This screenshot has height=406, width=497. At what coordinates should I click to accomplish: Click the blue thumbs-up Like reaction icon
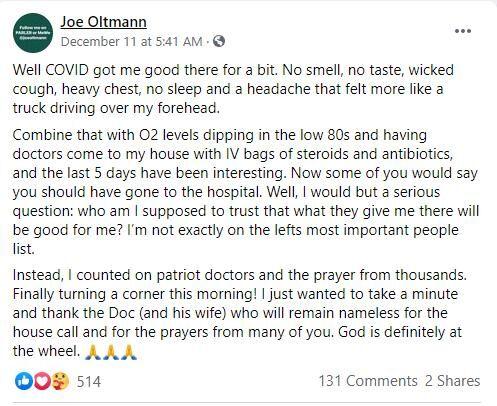pos(24,381)
